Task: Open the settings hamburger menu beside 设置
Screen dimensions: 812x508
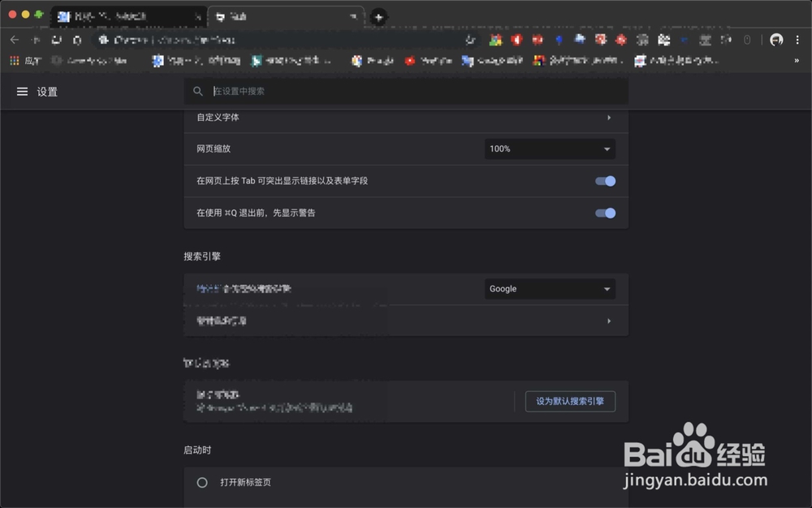Action: pos(22,91)
